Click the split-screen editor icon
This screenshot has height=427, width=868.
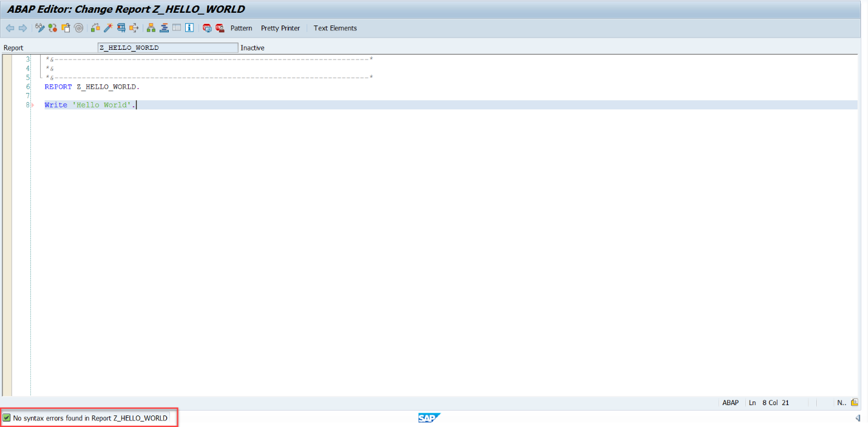tap(176, 27)
